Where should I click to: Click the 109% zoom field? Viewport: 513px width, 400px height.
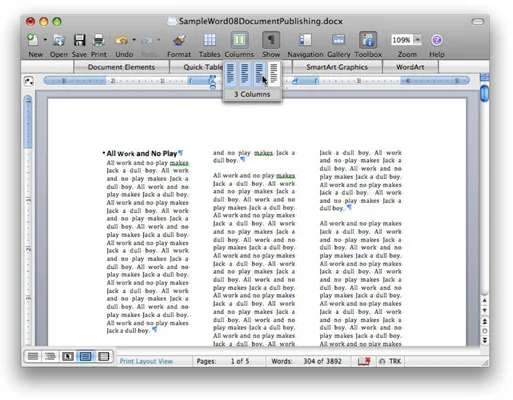coord(401,40)
